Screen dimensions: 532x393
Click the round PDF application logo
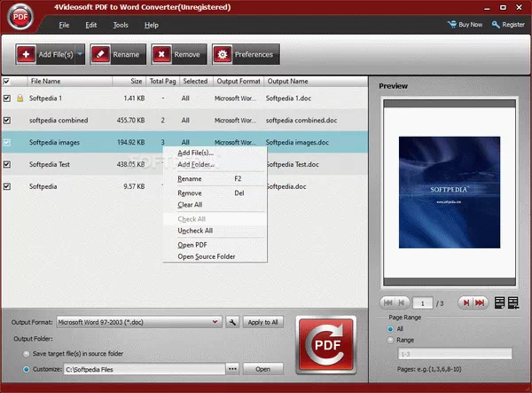point(20,17)
